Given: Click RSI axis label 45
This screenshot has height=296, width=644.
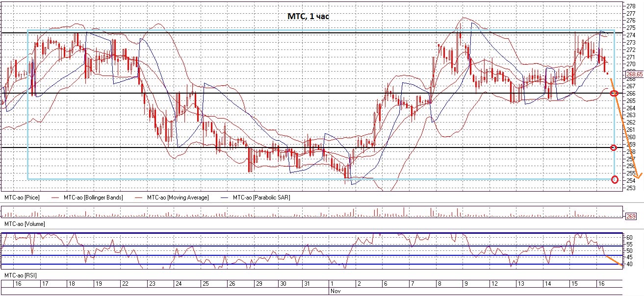Looking at the screenshot, I should tap(629, 257).
